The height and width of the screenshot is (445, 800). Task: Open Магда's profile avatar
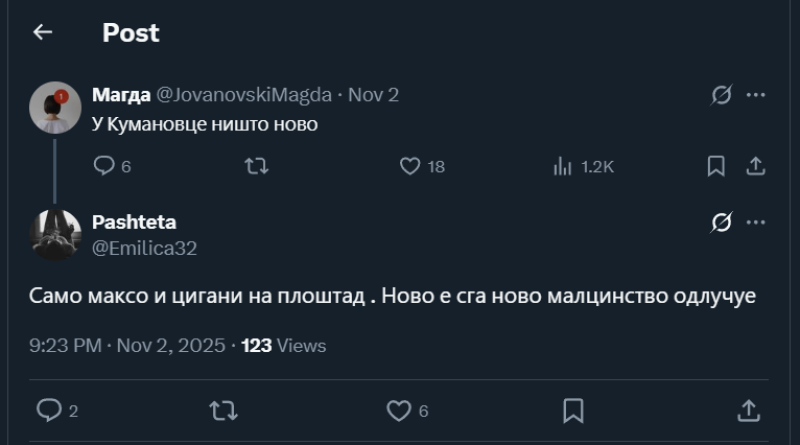pos(55,107)
